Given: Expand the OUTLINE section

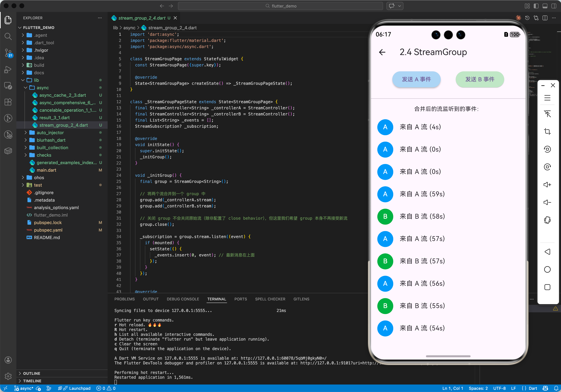Looking at the screenshot, I should point(32,373).
